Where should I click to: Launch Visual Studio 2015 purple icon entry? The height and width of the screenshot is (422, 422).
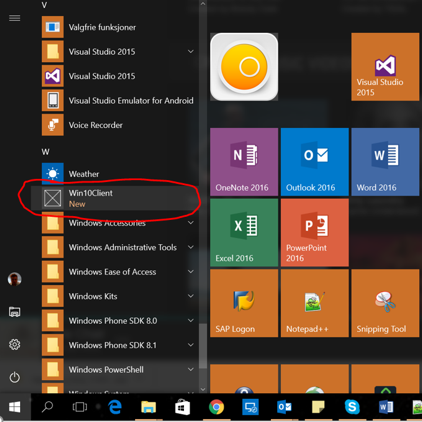tap(117, 76)
